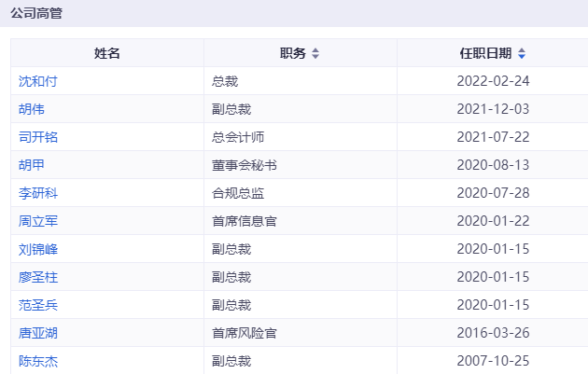Click the 首席风险官 position cell
Screen dimensions: 588x374
point(245,333)
